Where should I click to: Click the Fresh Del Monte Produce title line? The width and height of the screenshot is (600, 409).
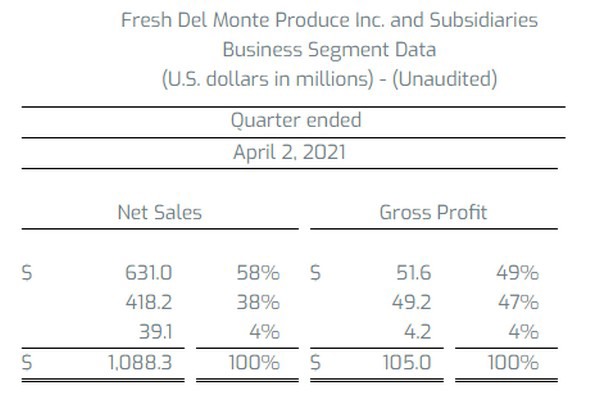[x=329, y=20]
